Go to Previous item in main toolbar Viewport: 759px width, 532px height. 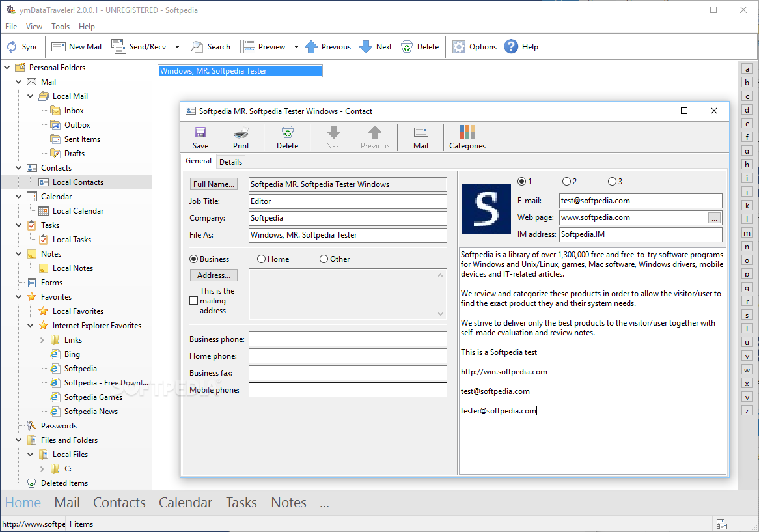coord(311,47)
